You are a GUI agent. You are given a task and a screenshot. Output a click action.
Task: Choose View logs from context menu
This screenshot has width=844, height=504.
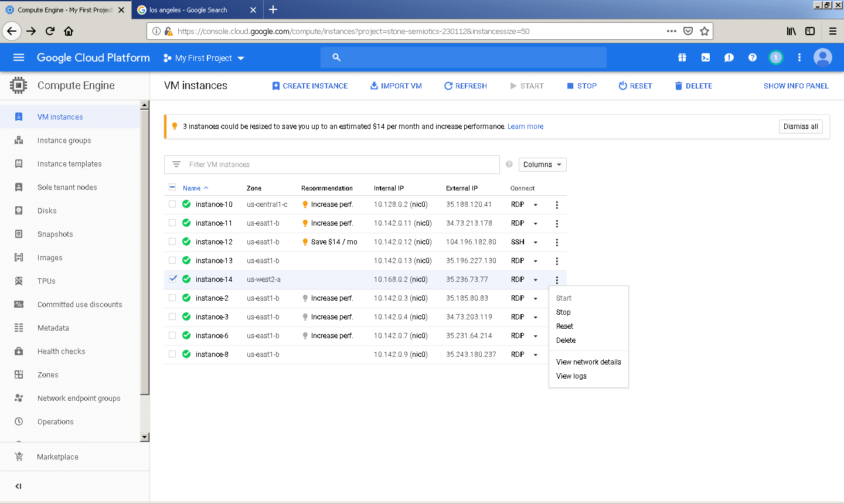[x=571, y=376]
